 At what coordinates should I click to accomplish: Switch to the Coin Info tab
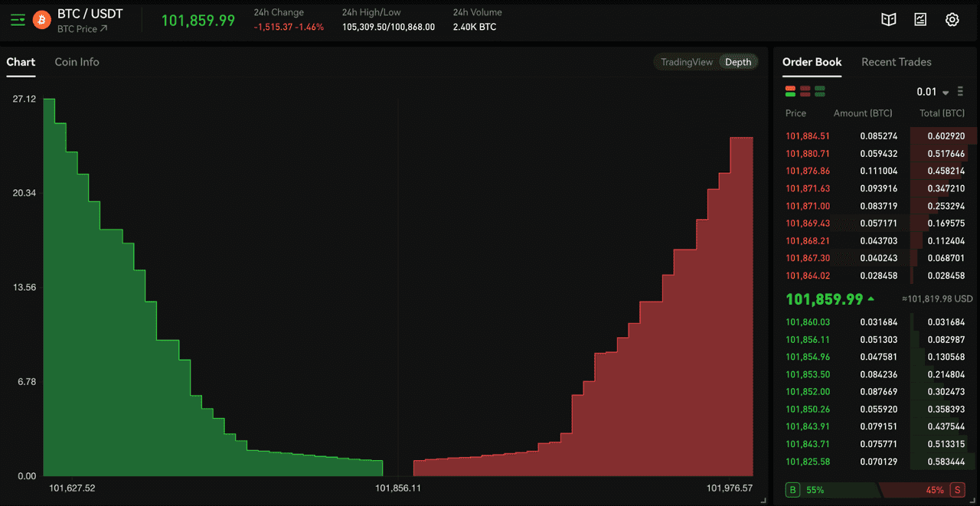[77, 62]
